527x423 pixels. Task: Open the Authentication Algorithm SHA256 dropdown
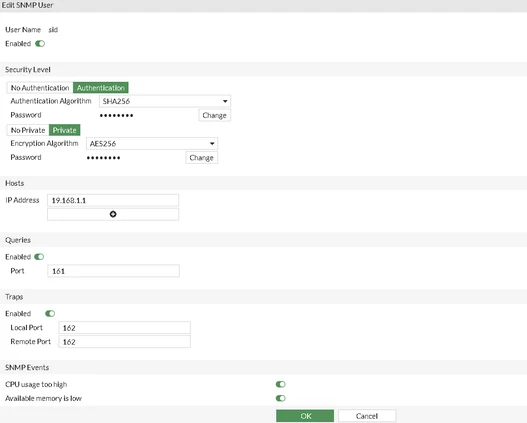tap(165, 101)
